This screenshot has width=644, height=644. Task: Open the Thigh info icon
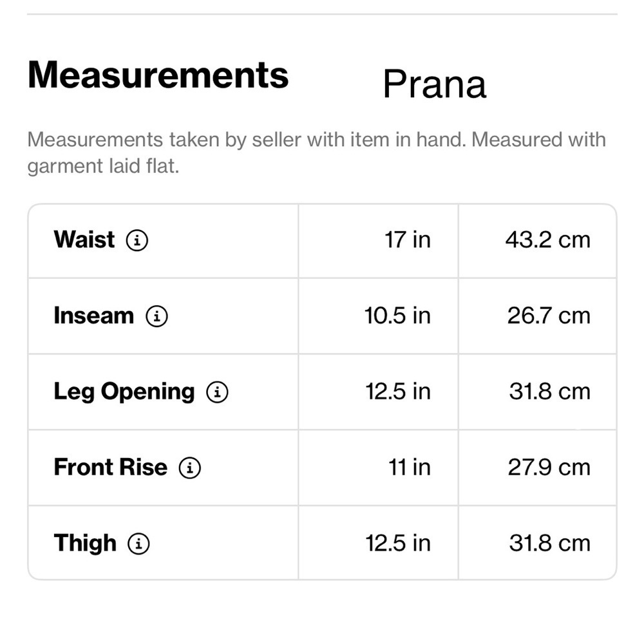click(138, 544)
